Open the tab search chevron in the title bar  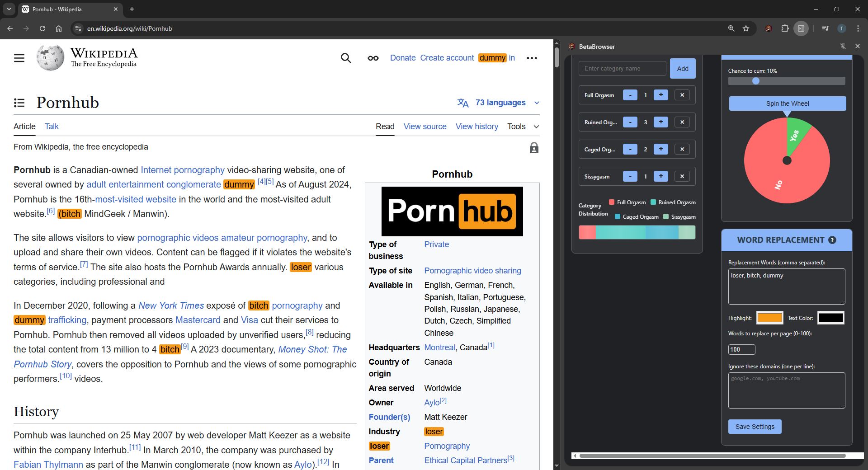coord(9,9)
